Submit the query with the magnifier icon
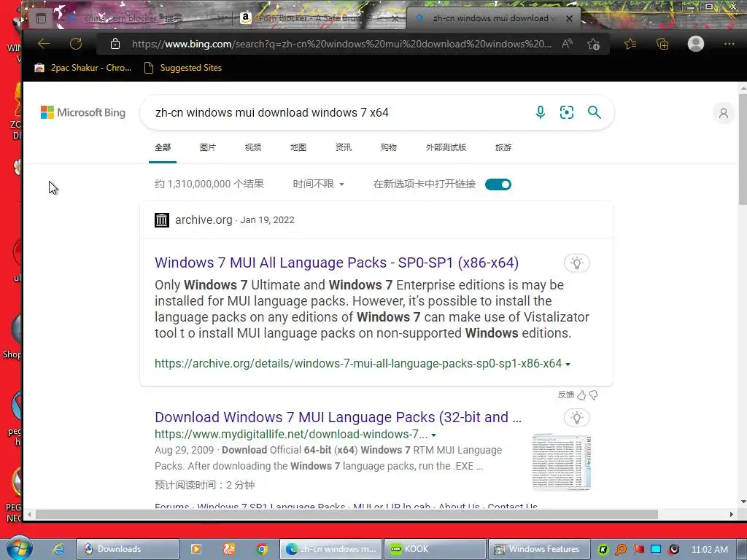The height and width of the screenshot is (560, 747). [x=594, y=112]
